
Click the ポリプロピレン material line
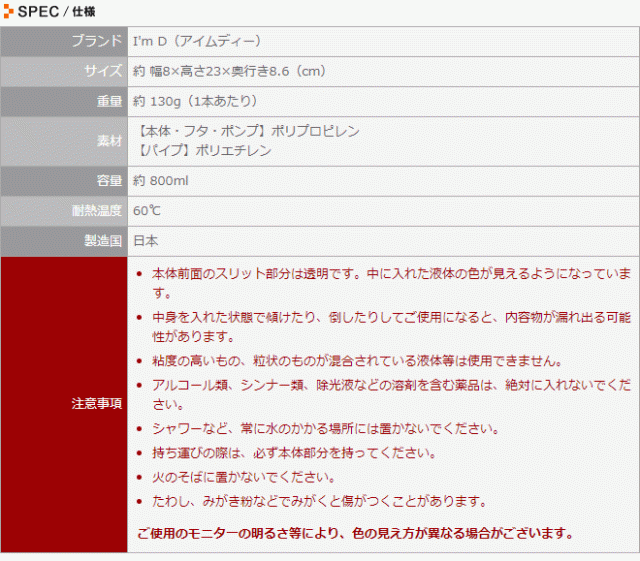[x=246, y=131]
